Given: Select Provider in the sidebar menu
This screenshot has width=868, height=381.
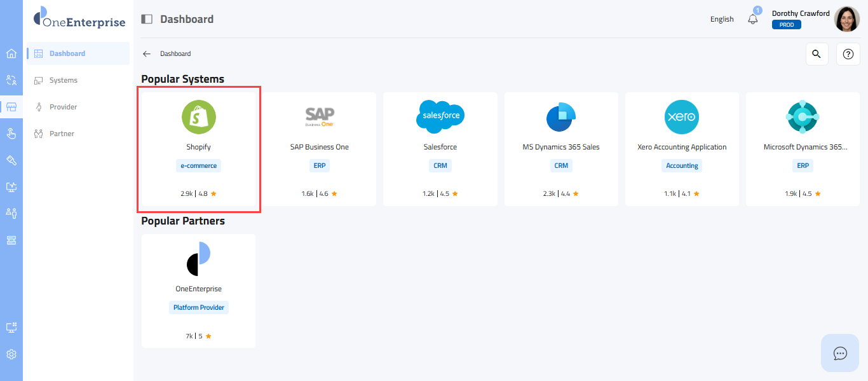Looking at the screenshot, I should [x=64, y=107].
